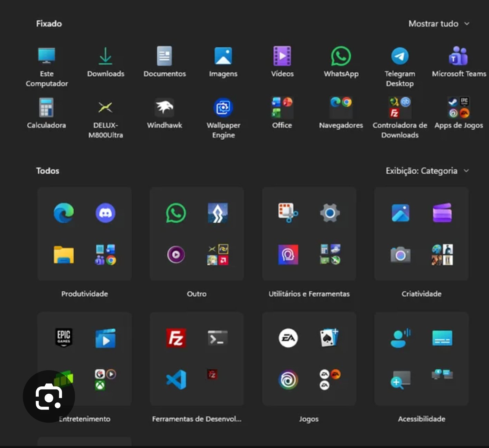
Task: Launch the red app in Utilitários
Action: click(x=288, y=255)
